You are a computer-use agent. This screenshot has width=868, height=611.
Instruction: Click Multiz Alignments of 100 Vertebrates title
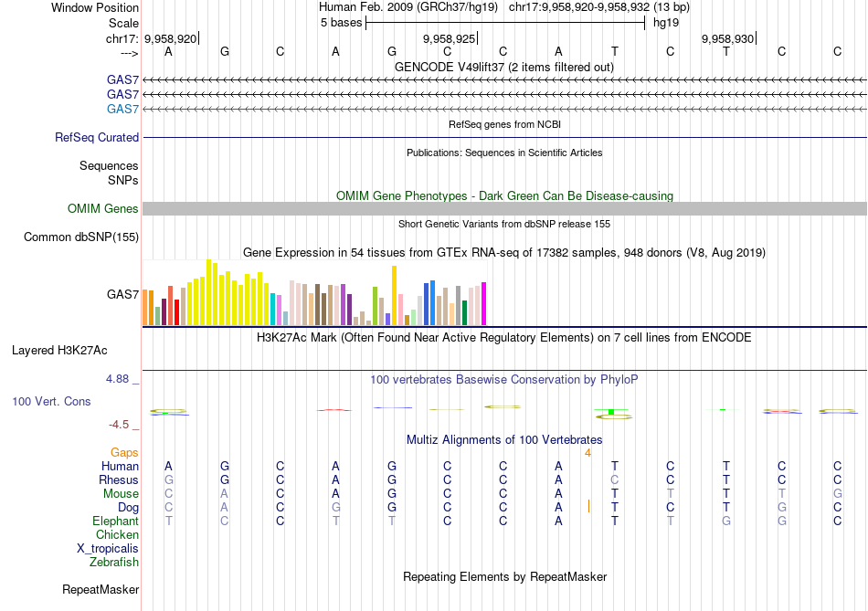tap(503, 439)
